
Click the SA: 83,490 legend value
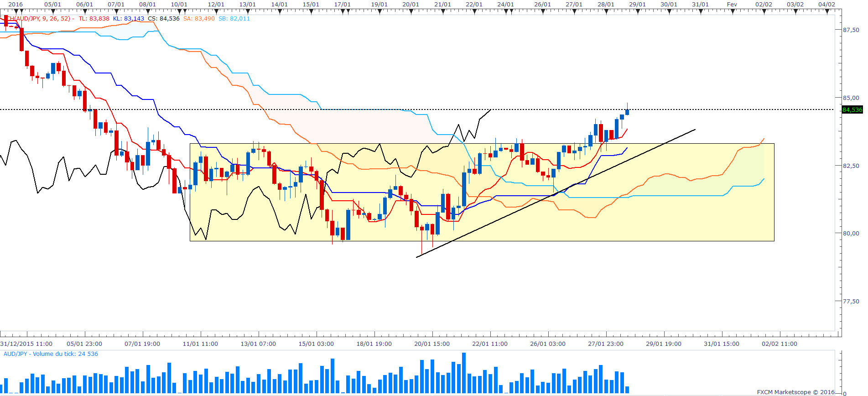pyautogui.click(x=199, y=19)
